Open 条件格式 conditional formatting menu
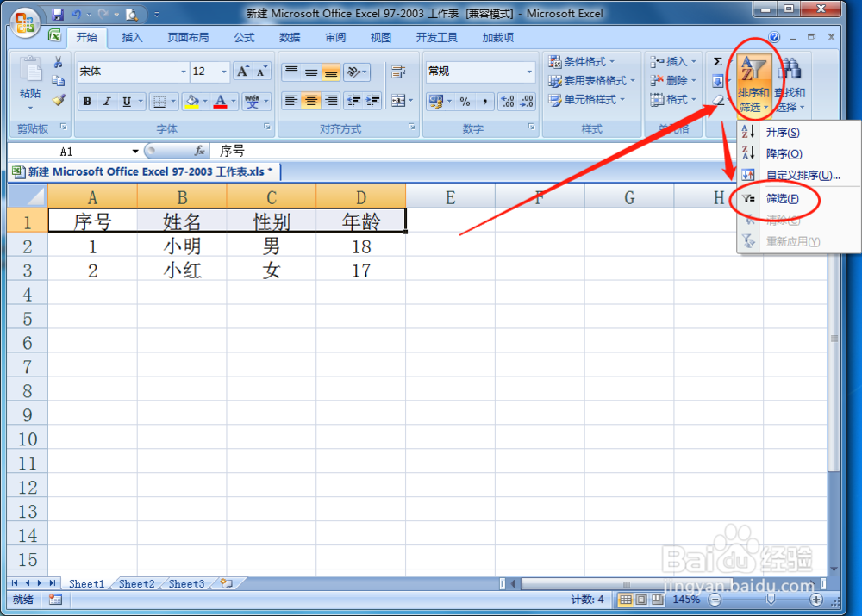 [x=582, y=61]
